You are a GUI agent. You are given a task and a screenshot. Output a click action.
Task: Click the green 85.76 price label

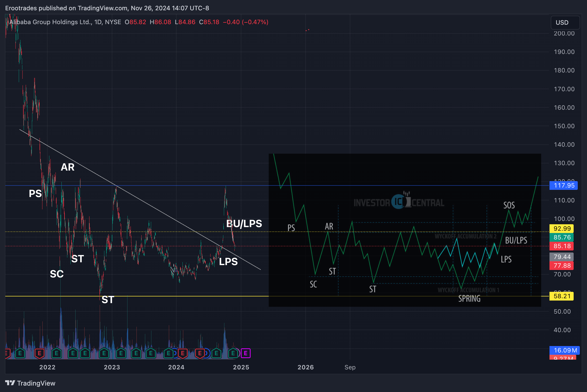[x=562, y=237]
